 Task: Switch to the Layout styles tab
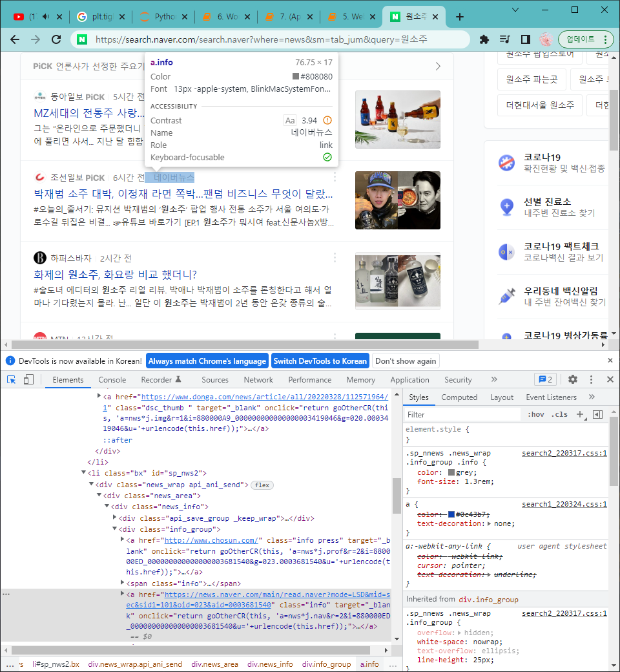[x=502, y=397]
